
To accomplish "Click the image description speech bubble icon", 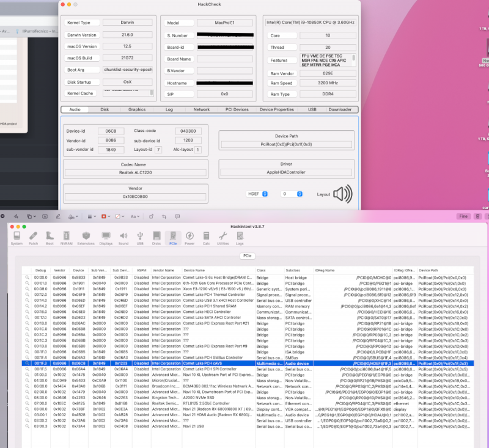I will 177,216.
